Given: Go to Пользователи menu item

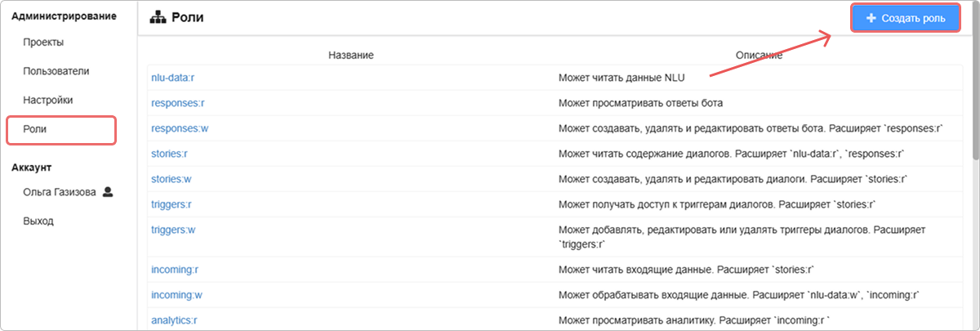Looking at the screenshot, I should 56,70.
